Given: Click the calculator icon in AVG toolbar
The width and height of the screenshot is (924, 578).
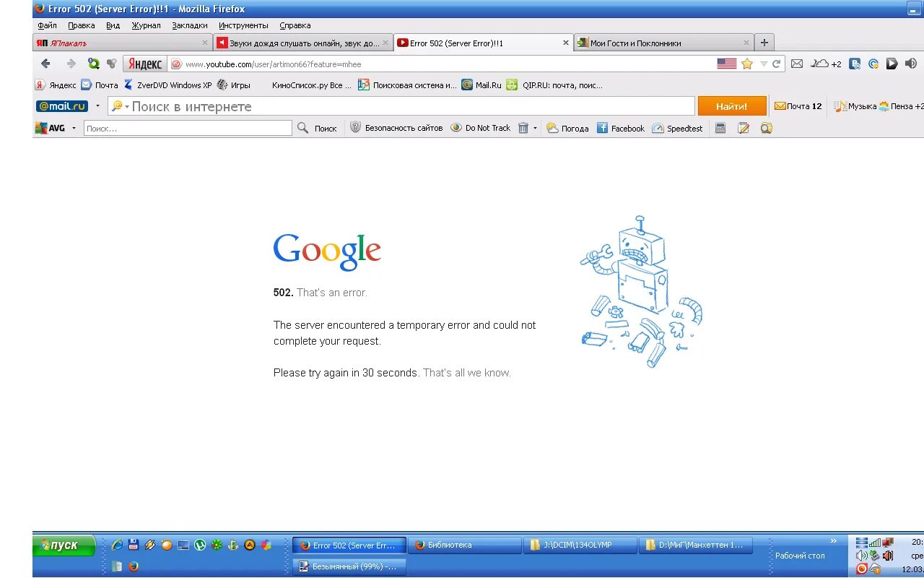Looking at the screenshot, I should tap(720, 128).
